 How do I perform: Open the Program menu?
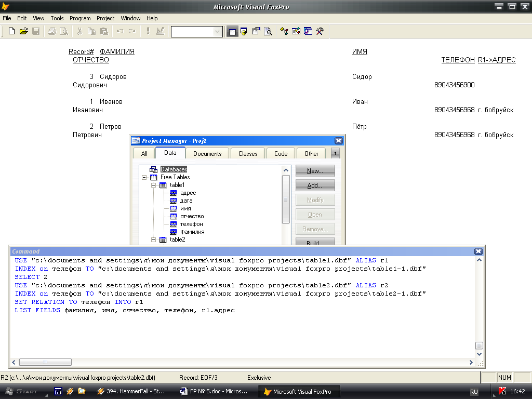pyautogui.click(x=80, y=18)
